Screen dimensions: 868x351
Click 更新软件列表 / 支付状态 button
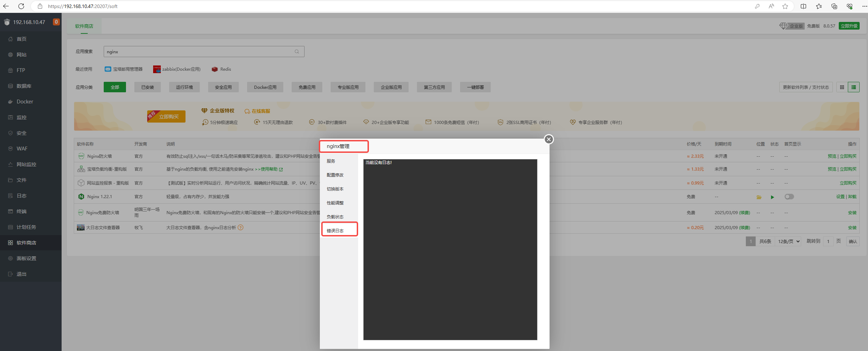point(806,87)
